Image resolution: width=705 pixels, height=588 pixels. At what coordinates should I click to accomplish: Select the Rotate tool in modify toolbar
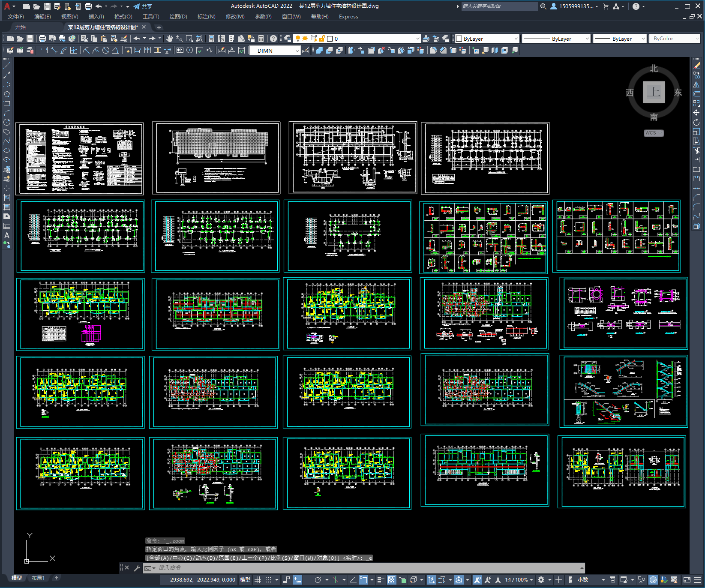pos(696,122)
